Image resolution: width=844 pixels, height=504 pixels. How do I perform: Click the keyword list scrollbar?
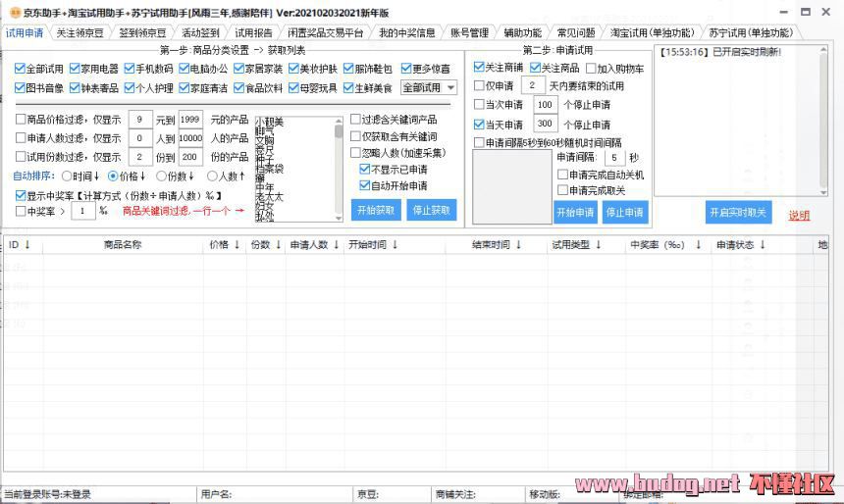pyautogui.click(x=339, y=167)
